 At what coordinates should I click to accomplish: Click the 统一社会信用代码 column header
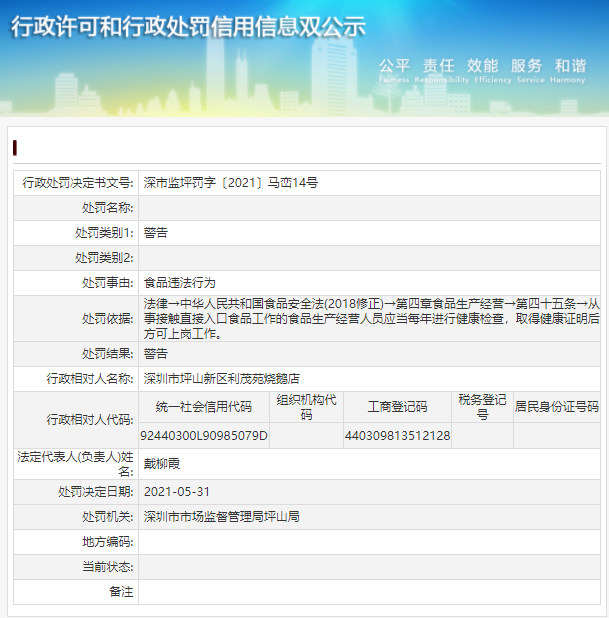(x=204, y=407)
